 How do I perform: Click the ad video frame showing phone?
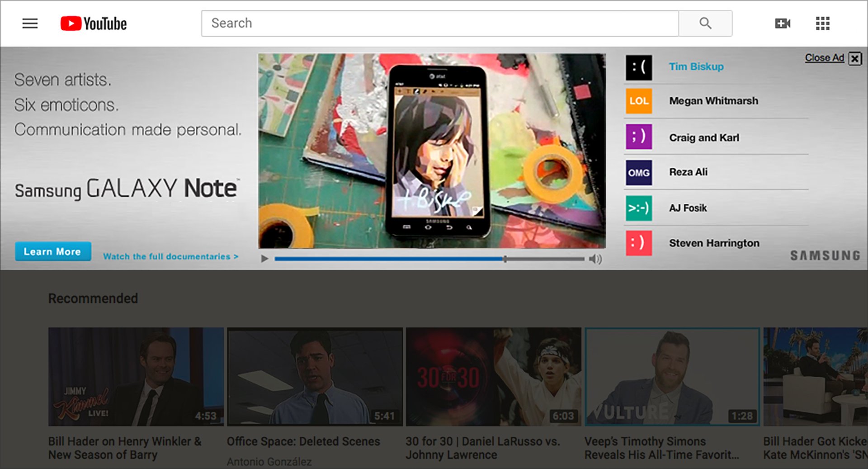[432, 151]
